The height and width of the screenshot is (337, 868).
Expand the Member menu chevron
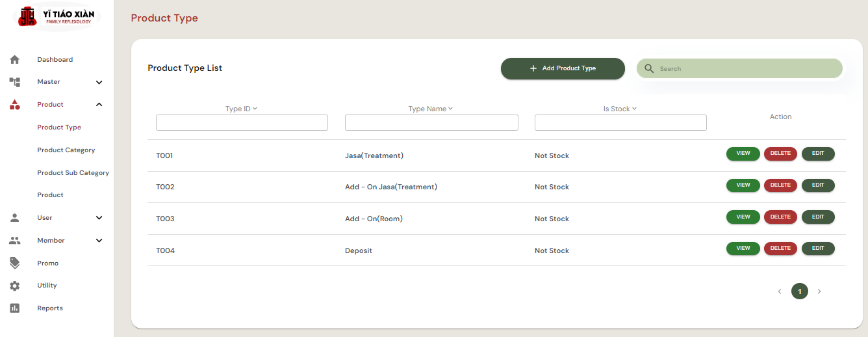[x=99, y=241]
